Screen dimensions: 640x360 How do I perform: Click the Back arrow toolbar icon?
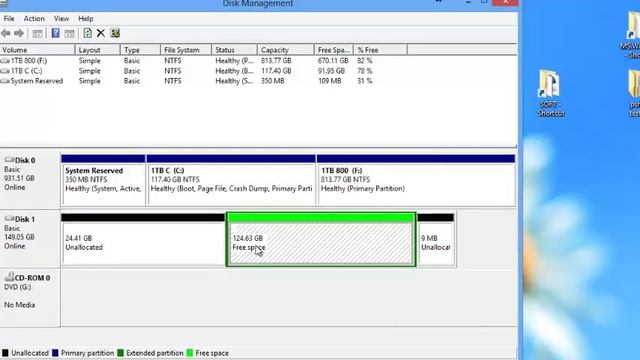pyautogui.click(x=6, y=33)
